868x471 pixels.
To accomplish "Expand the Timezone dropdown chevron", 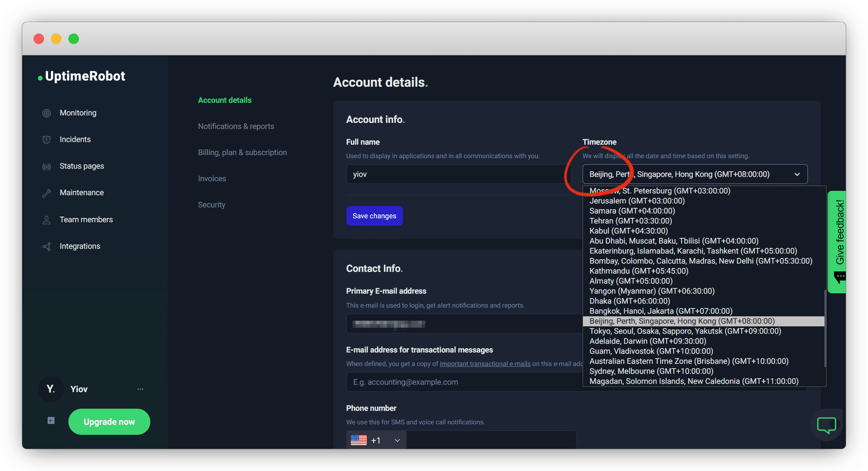I will pyautogui.click(x=797, y=174).
